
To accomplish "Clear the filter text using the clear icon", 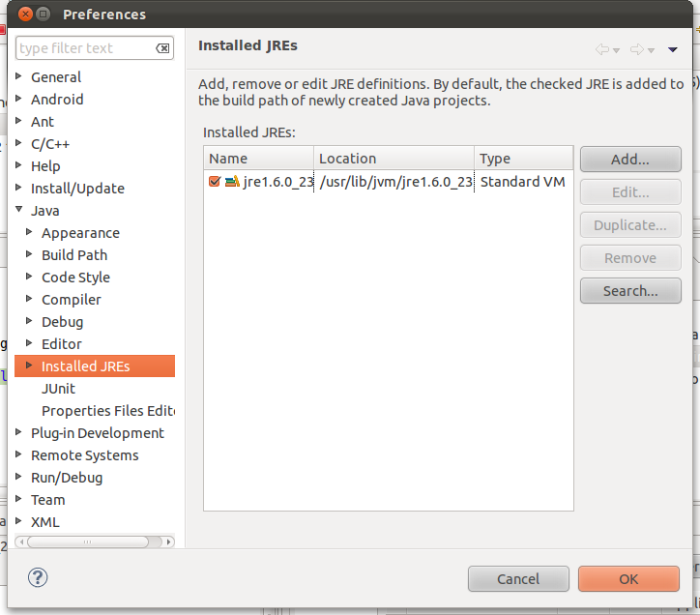I will pyautogui.click(x=163, y=48).
